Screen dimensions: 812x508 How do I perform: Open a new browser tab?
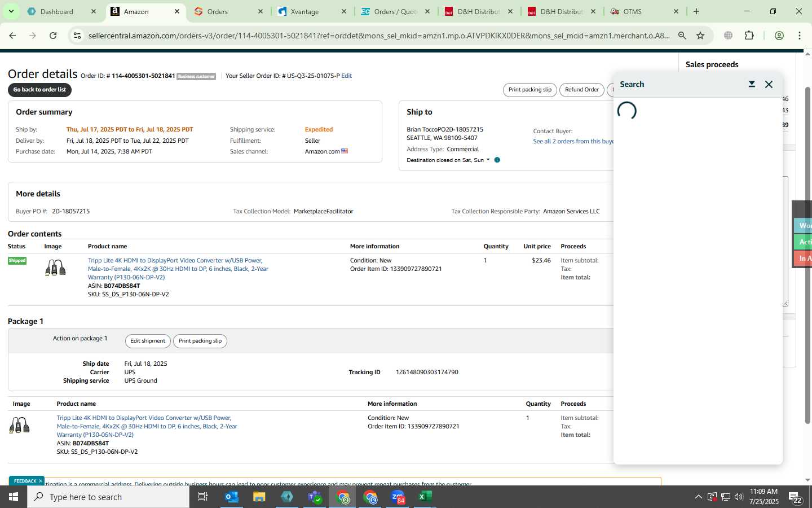pos(696,11)
